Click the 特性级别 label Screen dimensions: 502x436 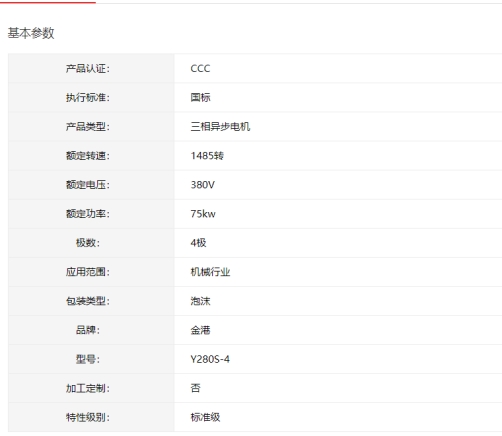click(88, 417)
